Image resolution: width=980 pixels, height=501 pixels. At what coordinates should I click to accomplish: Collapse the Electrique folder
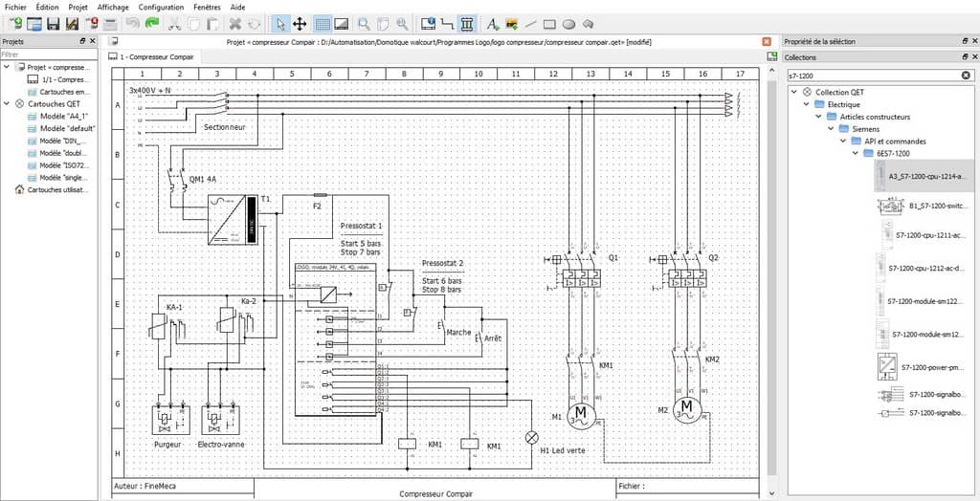point(807,104)
